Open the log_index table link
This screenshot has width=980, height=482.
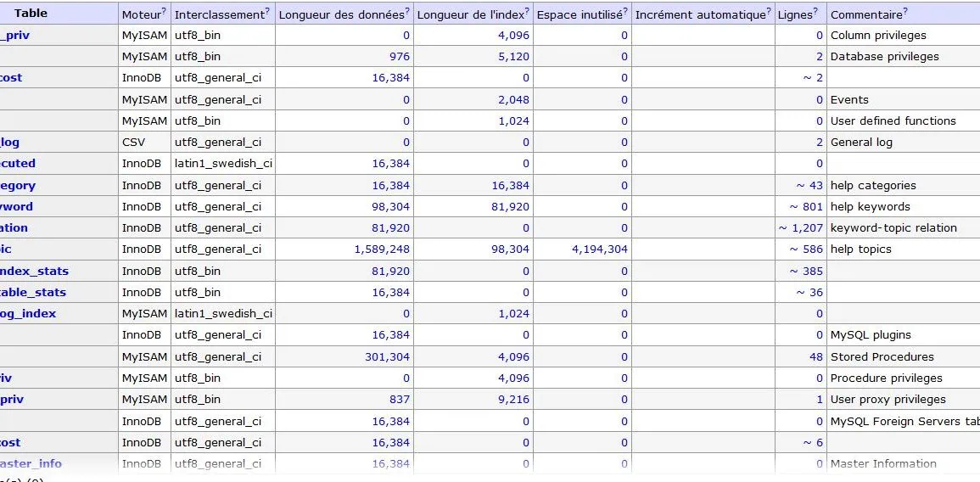pos(28,313)
